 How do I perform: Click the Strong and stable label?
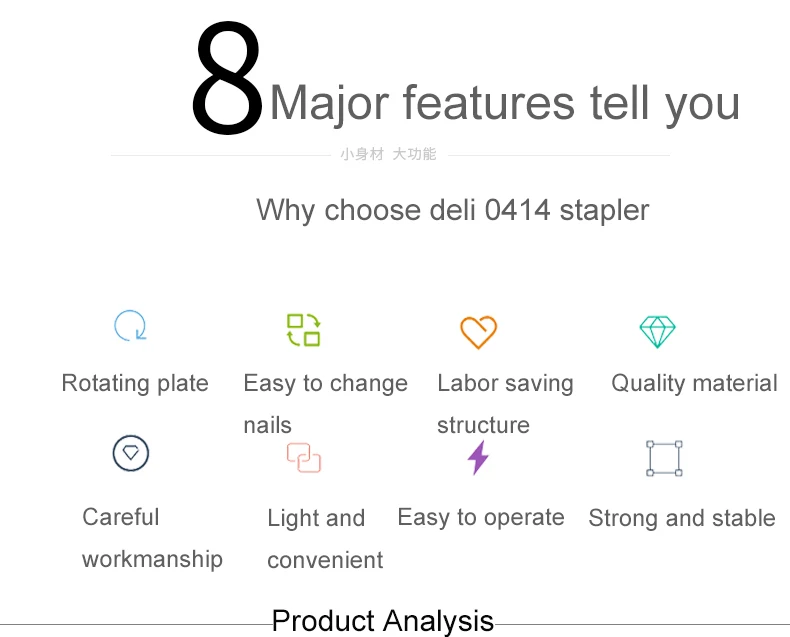tap(682, 519)
